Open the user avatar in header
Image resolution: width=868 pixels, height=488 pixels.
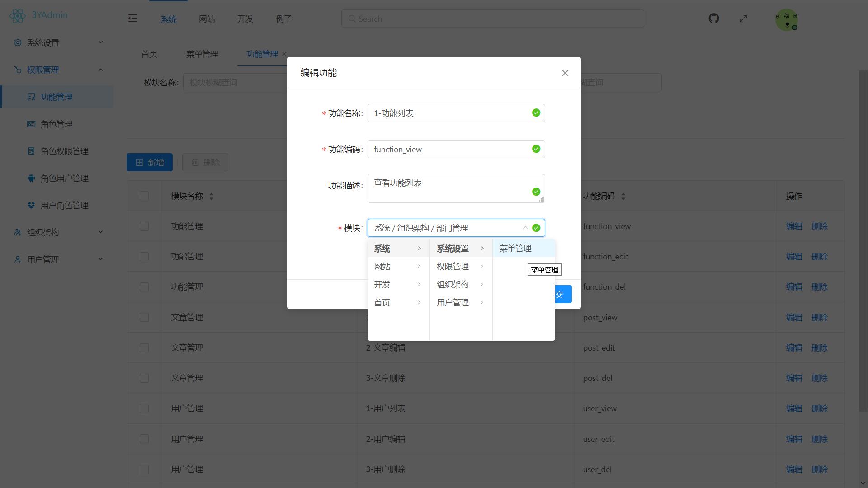[x=786, y=19]
